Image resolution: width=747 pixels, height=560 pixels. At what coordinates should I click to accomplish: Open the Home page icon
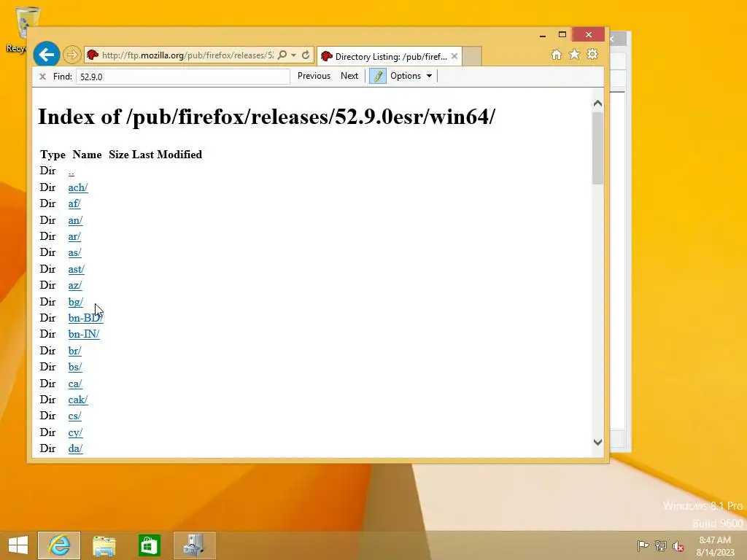tap(556, 55)
